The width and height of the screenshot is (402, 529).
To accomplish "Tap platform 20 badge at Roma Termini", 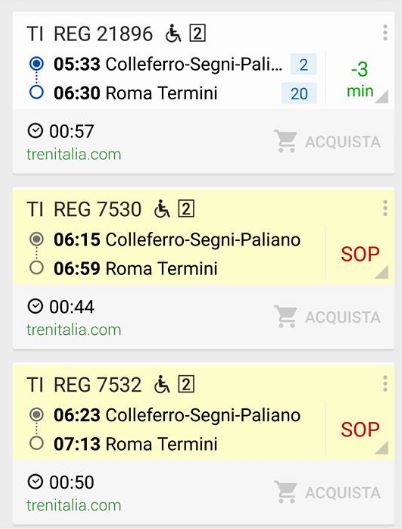I will tap(299, 93).
